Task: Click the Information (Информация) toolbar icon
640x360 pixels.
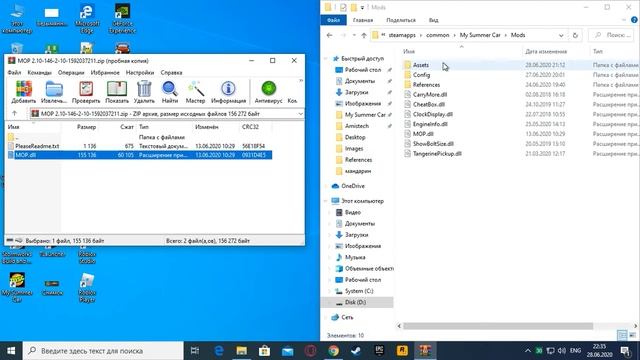Action: pyautogui.click(x=228, y=92)
